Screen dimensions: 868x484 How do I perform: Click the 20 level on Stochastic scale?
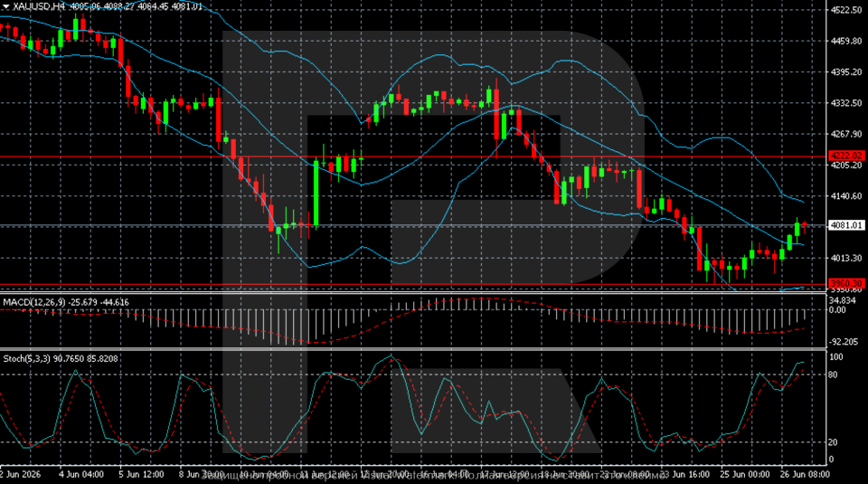point(835,442)
